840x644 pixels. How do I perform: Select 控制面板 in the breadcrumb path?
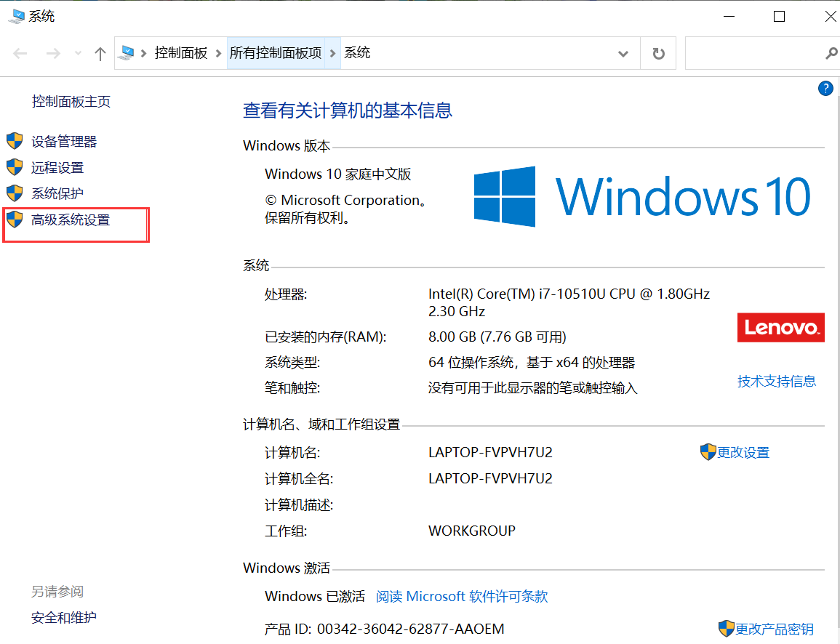click(181, 52)
